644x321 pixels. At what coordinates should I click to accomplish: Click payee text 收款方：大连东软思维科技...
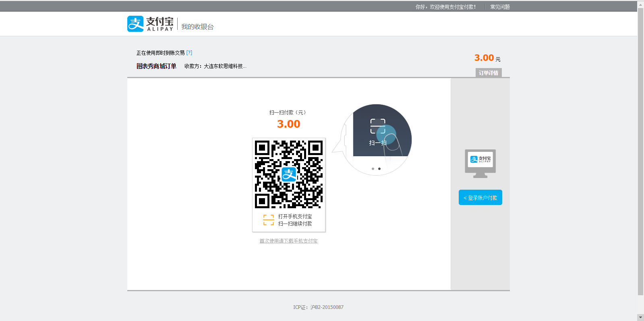coord(215,66)
